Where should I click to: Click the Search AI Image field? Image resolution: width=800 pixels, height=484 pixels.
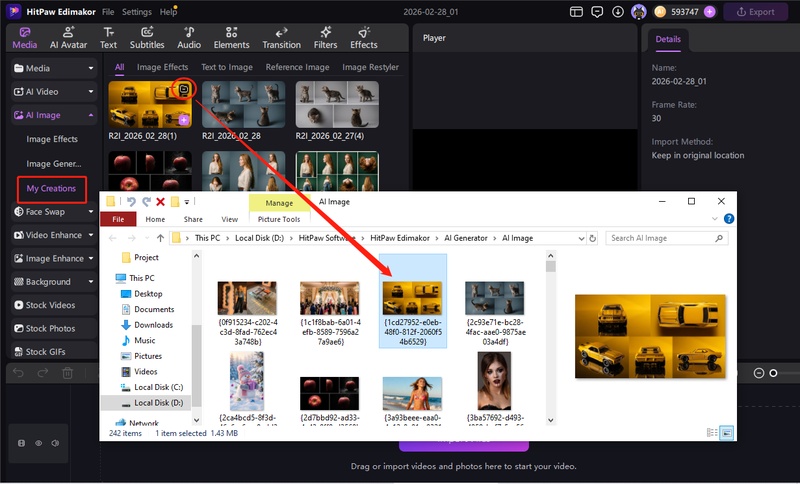[x=666, y=238]
